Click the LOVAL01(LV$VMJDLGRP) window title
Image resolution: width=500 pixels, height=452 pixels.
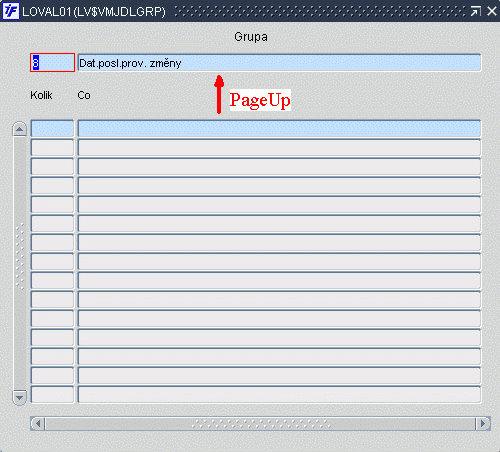tap(94, 12)
